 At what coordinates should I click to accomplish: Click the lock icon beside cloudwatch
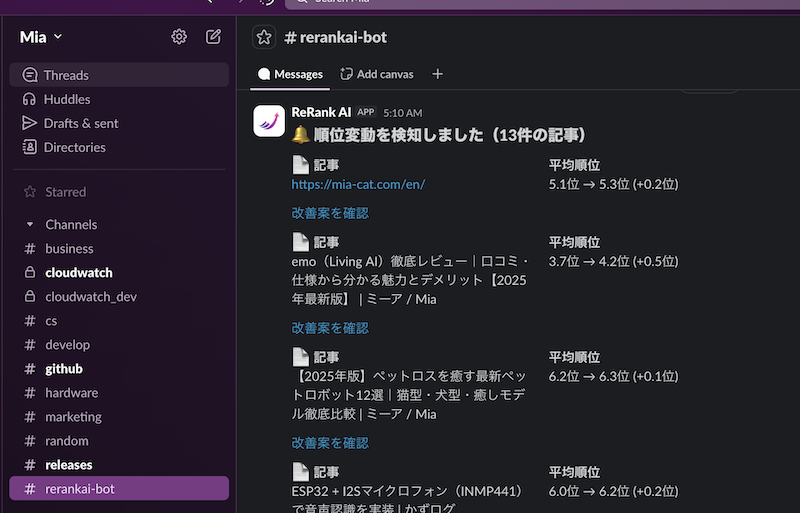30,273
